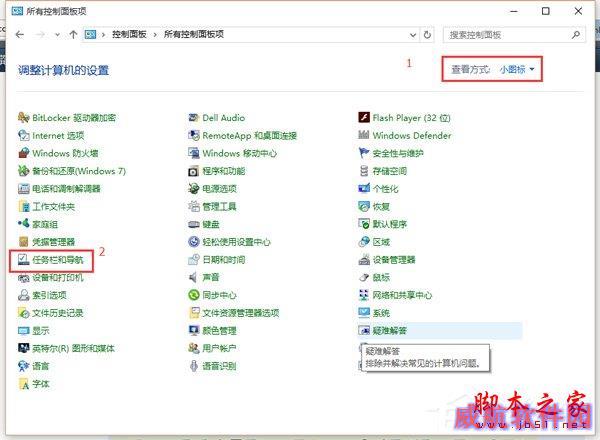Click 英特尔(R) 图形和媒体 icon

pyautogui.click(x=24, y=348)
